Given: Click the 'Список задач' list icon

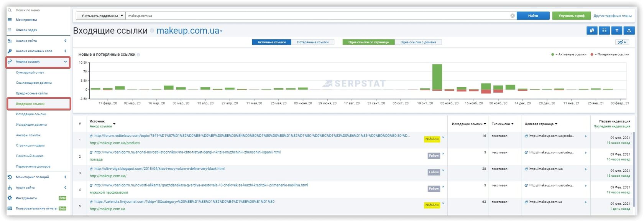Looking at the screenshot, I should 10,30.
